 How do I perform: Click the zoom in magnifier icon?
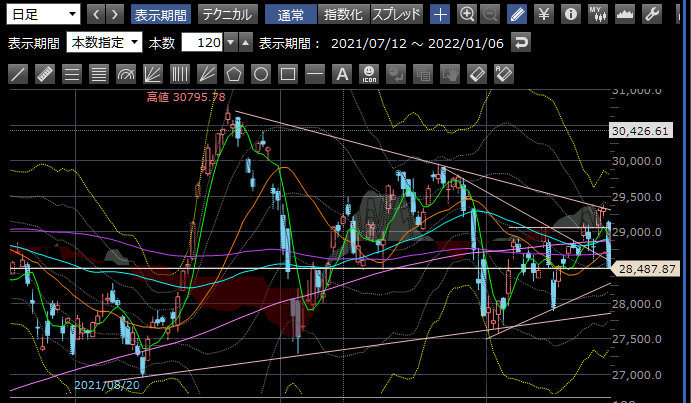click(467, 14)
